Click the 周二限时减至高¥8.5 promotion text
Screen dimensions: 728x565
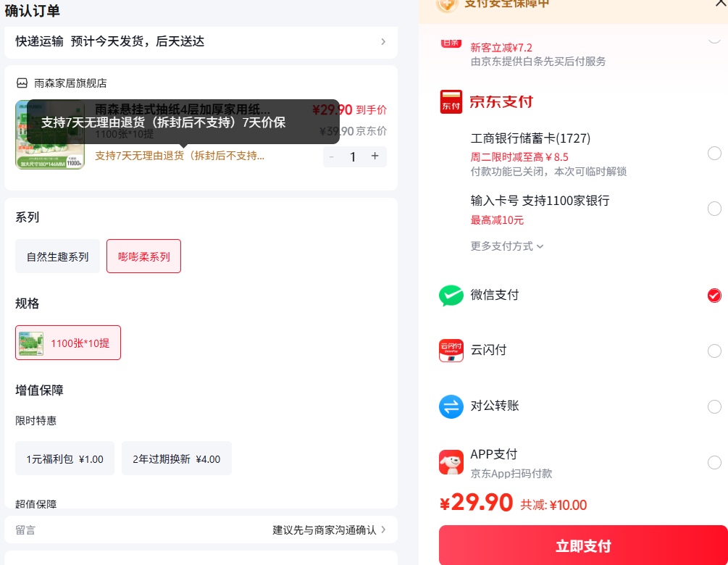click(x=519, y=157)
